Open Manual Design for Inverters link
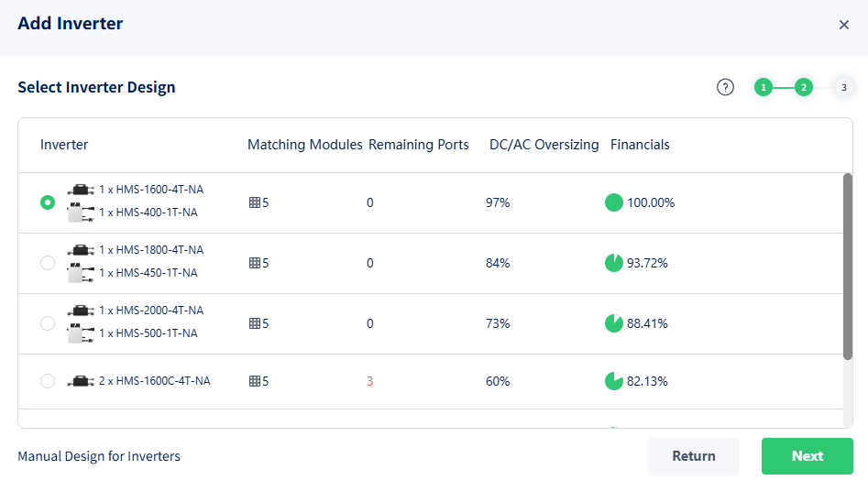The height and width of the screenshot is (491, 868). (99, 456)
